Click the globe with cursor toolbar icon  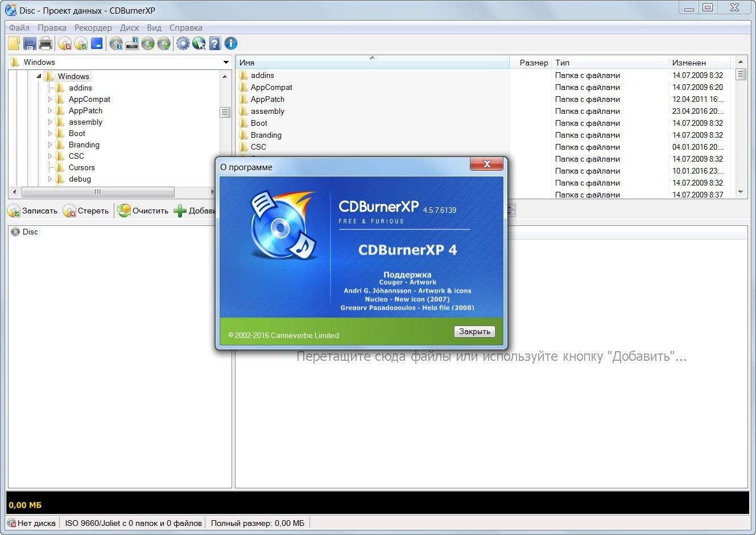coord(199,43)
